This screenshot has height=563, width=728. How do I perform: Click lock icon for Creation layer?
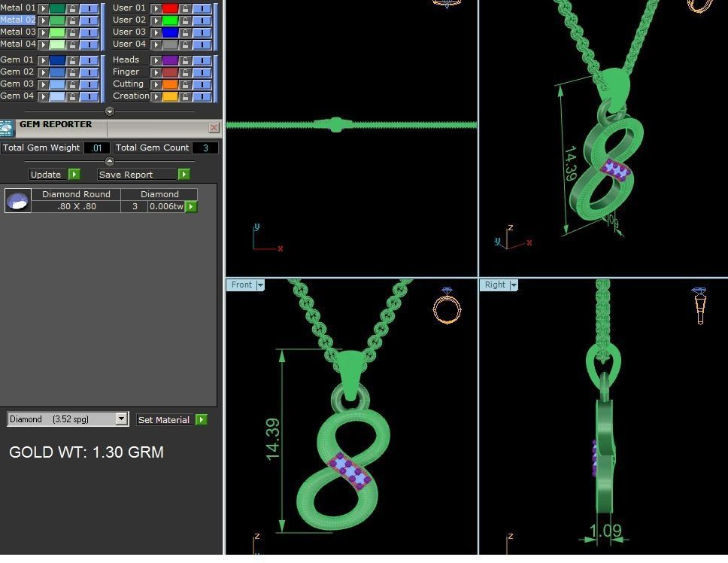pos(185,96)
